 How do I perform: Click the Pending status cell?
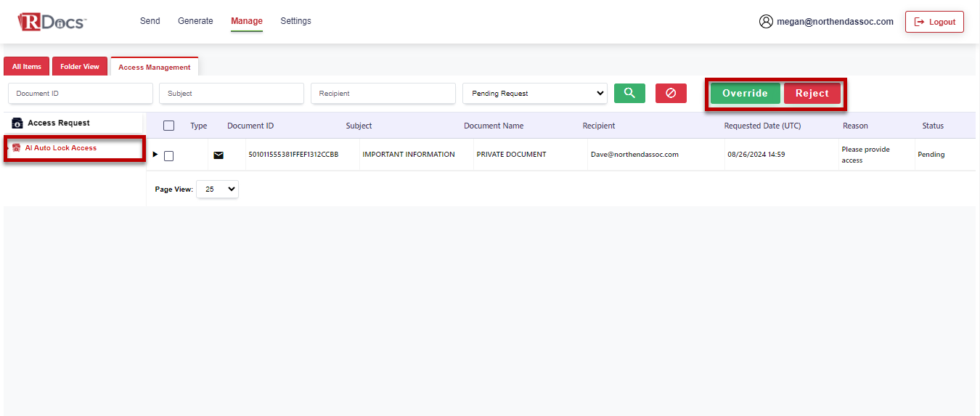(931, 155)
